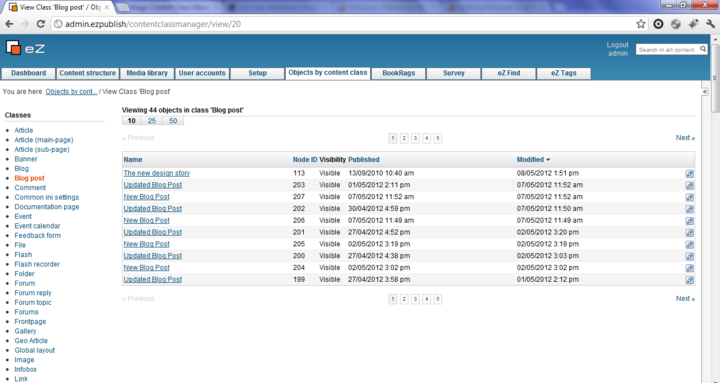Image resolution: width=720 pixels, height=383 pixels.
Task: Click the browser address bar
Action: coord(344,24)
